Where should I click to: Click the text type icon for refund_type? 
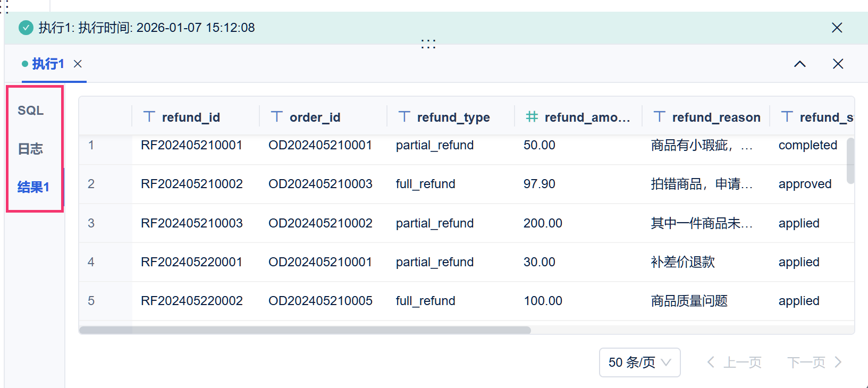coord(404,117)
